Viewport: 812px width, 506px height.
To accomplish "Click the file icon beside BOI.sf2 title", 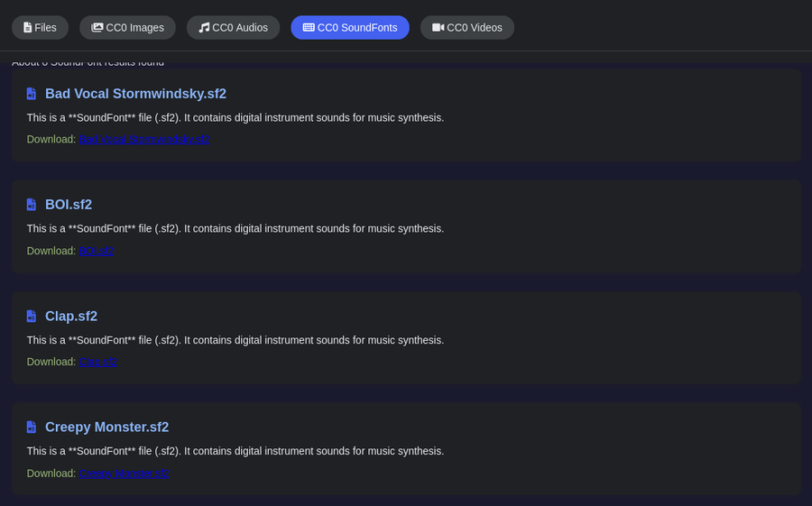I will [x=31, y=205].
